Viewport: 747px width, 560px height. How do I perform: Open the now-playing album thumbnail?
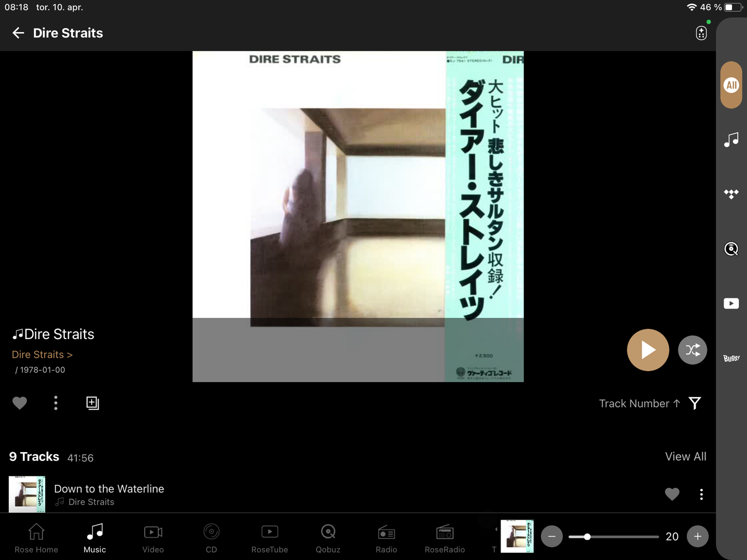pos(517,536)
